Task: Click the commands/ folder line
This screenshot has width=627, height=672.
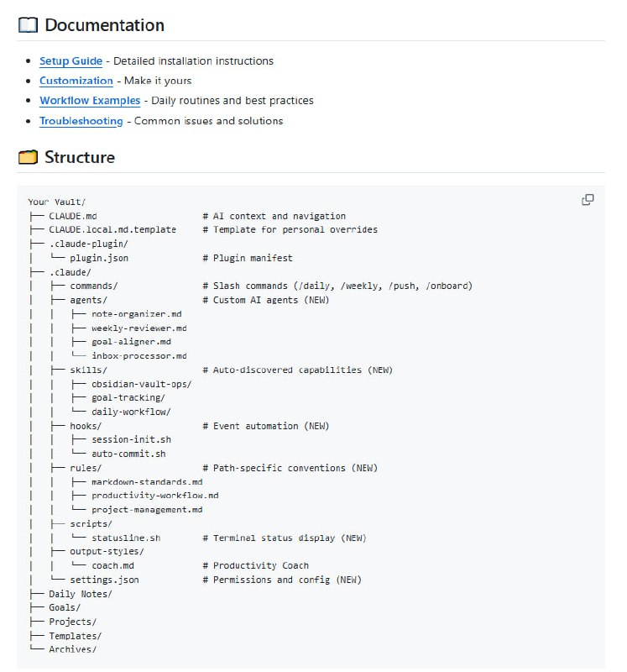Action: coord(94,286)
